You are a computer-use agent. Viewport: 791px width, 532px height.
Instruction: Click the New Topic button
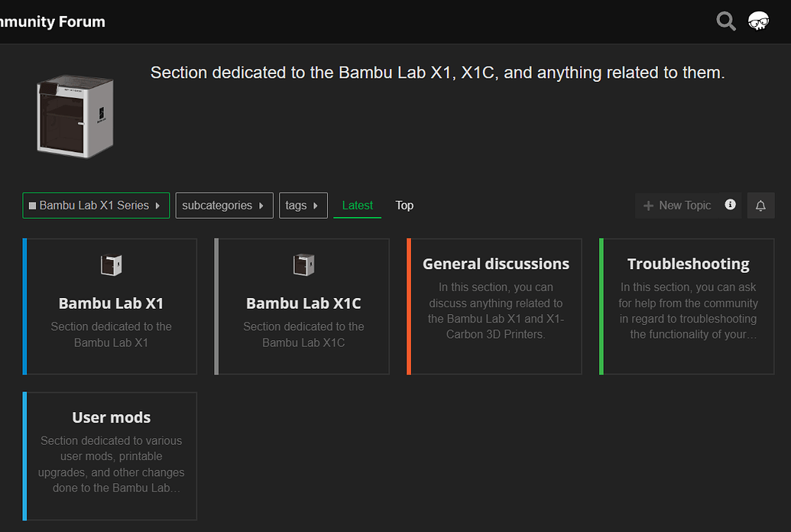677,206
